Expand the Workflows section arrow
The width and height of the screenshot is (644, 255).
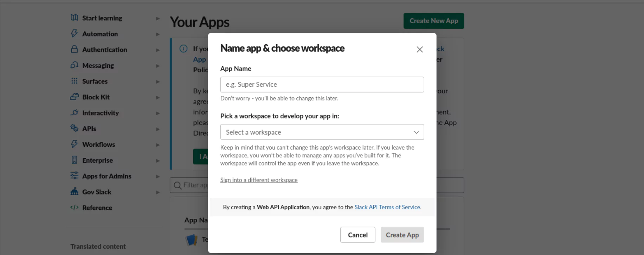pos(157,145)
